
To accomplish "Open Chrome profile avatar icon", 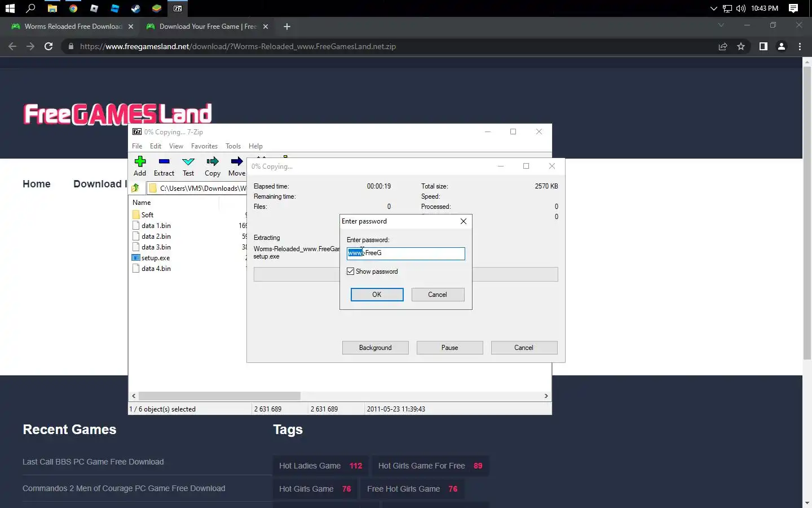I will 782,46.
